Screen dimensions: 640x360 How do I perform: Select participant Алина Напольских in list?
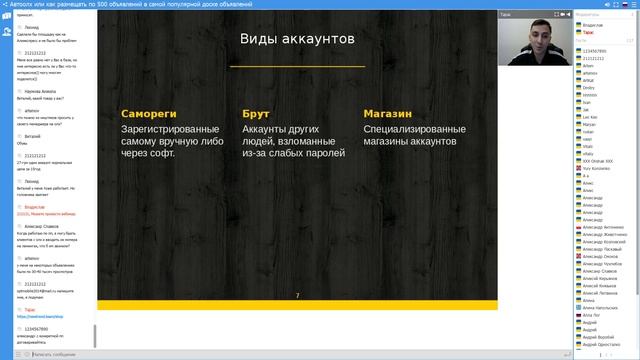[x=600, y=308]
